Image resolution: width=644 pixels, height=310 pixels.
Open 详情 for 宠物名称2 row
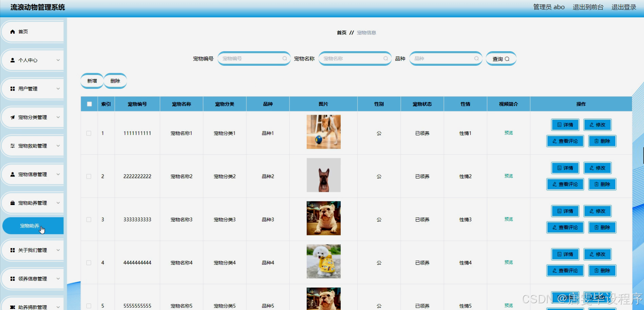(x=565, y=168)
